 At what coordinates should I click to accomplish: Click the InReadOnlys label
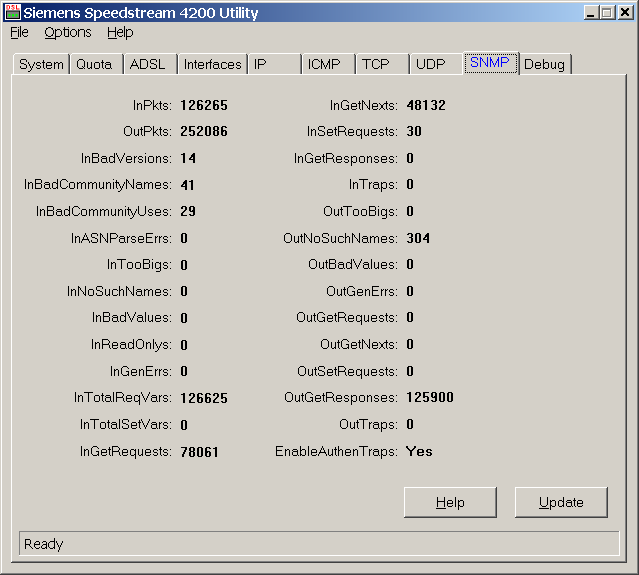[x=131, y=345]
